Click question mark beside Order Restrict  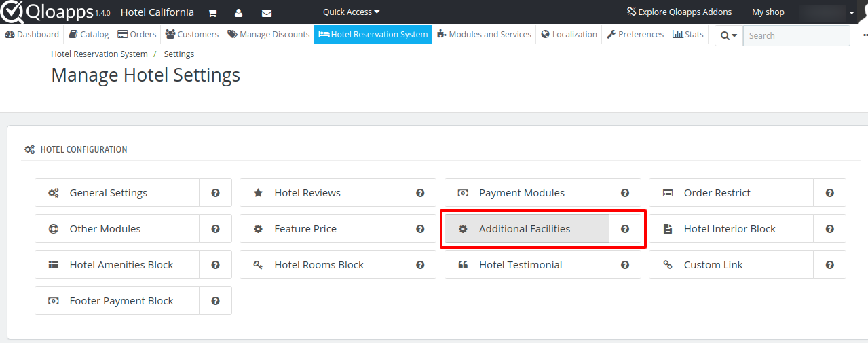(829, 193)
